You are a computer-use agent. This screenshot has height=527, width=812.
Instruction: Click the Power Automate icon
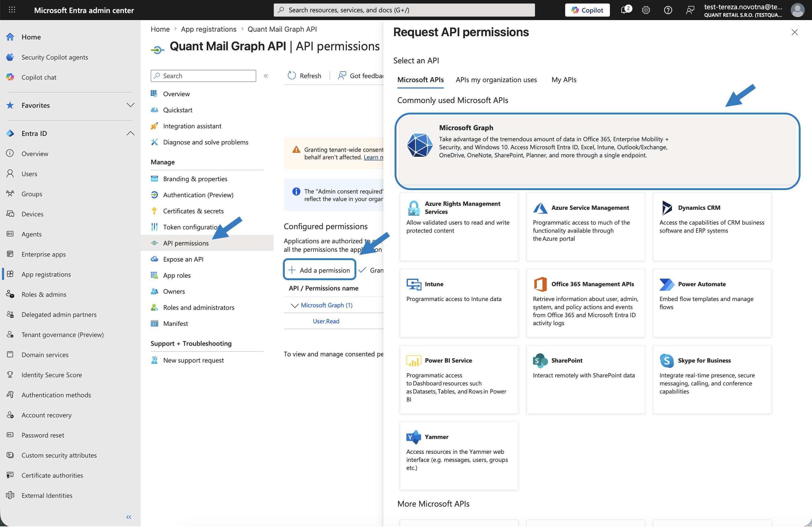[667, 284]
